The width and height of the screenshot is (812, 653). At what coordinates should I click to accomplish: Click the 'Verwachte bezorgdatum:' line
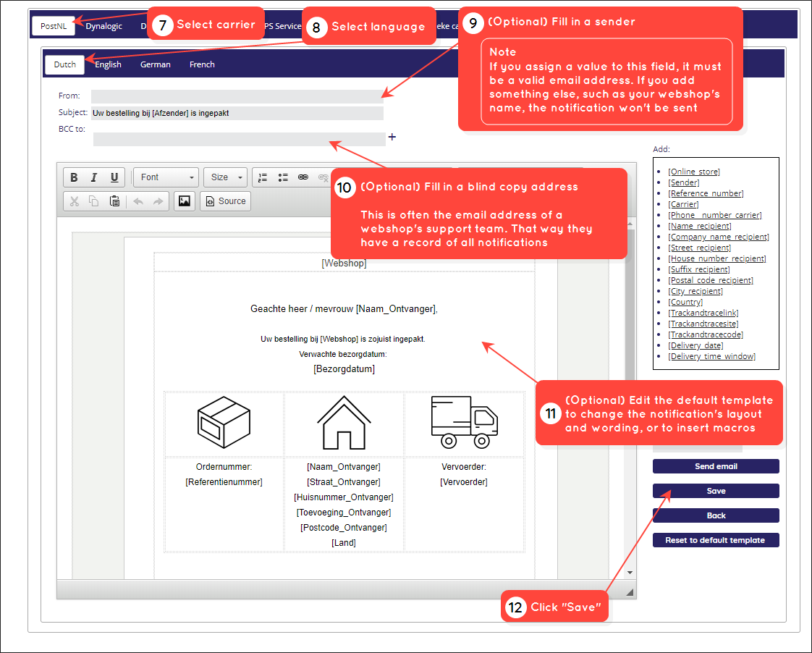tap(343, 354)
